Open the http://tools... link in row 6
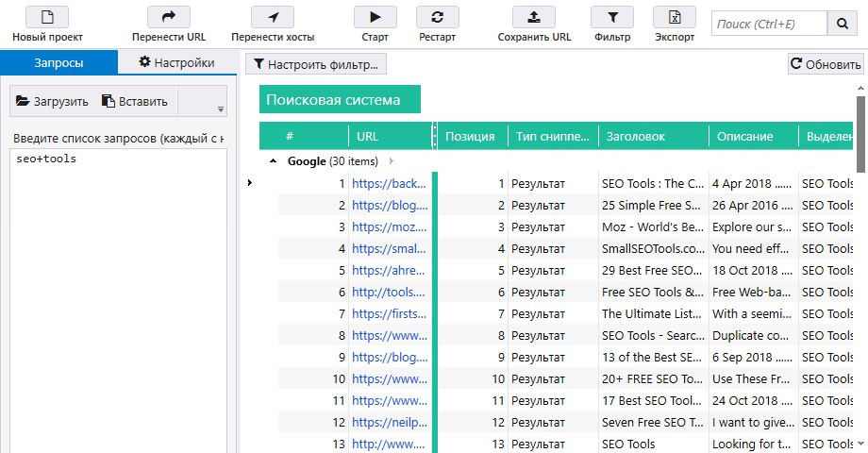The image size is (868, 453). pyautogui.click(x=389, y=292)
